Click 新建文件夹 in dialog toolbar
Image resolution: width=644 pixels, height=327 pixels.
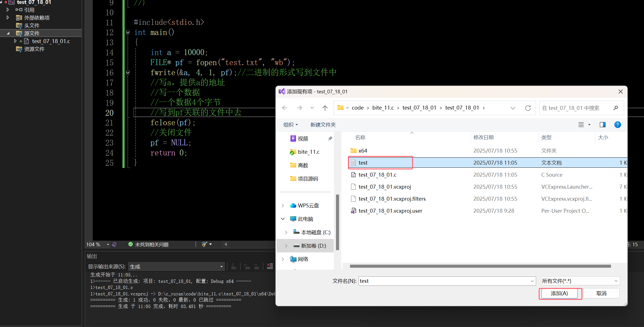point(323,125)
